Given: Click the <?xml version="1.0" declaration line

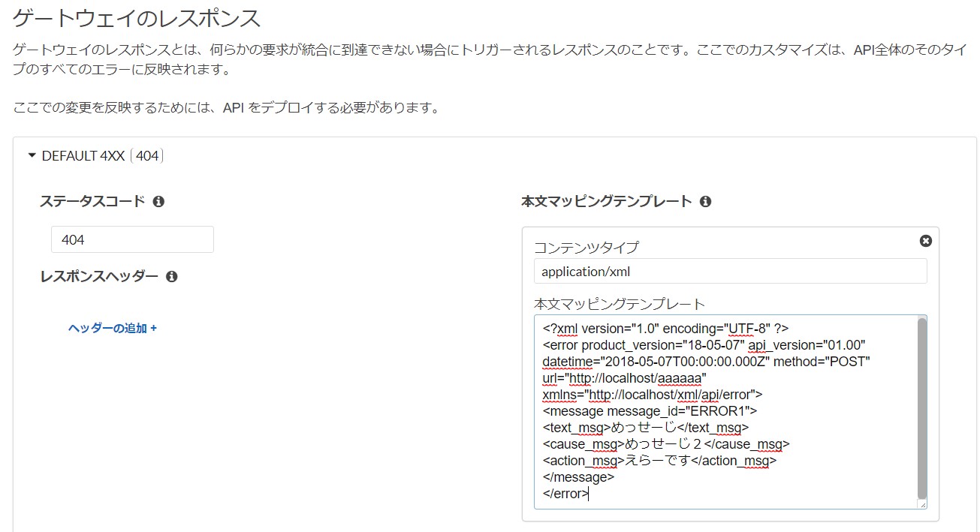Looking at the screenshot, I should 665,329.
